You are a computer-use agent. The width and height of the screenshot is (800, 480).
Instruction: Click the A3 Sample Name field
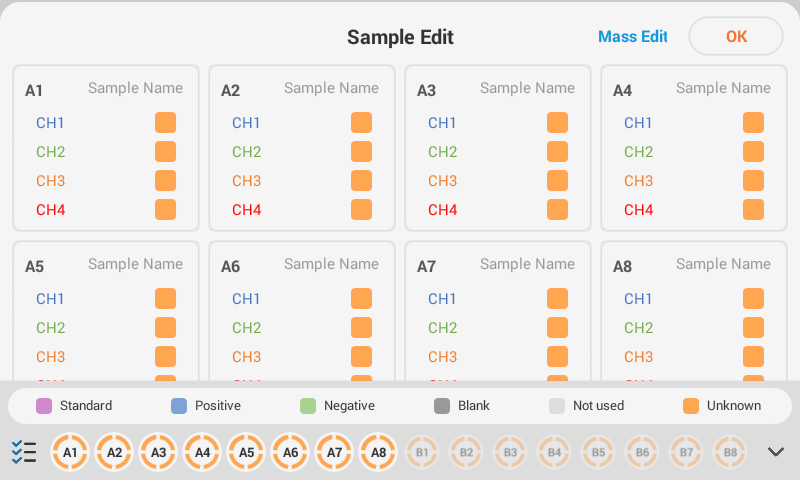pyautogui.click(x=527, y=88)
